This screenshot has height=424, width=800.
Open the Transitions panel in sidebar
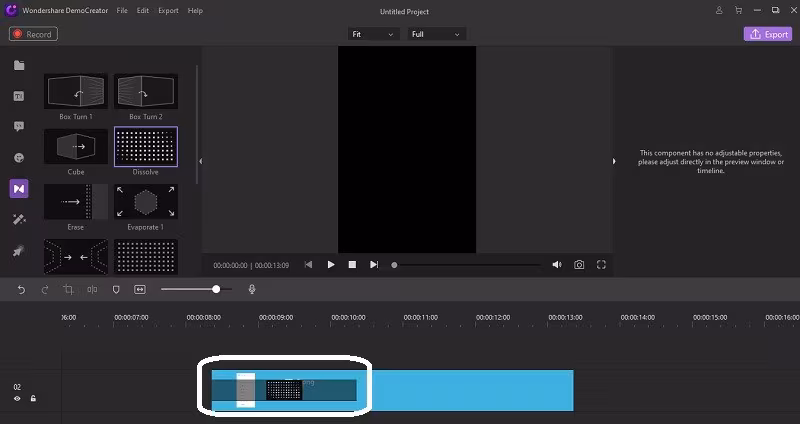point(19,189)
